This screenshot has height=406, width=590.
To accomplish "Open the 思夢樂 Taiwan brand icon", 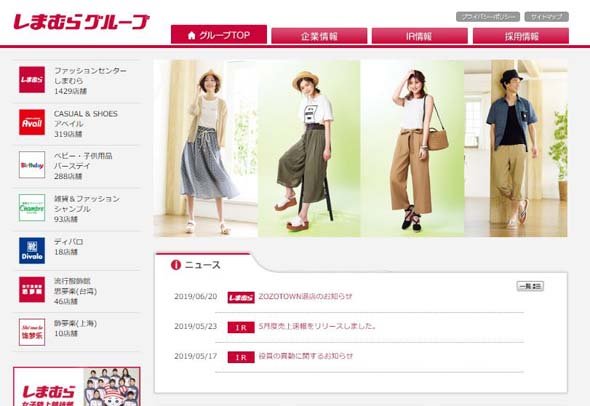I will pos(32,289).
